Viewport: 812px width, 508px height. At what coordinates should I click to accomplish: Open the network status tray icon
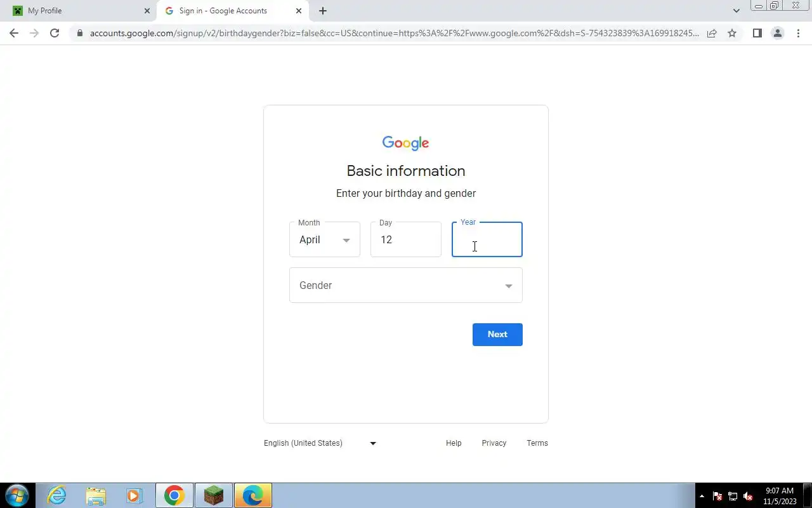tap(733, 496)
